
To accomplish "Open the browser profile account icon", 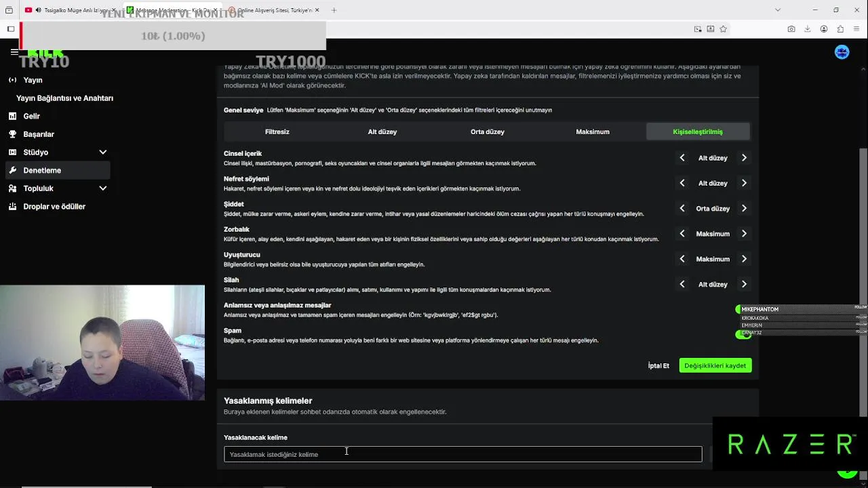I will [x=824, y=29].
